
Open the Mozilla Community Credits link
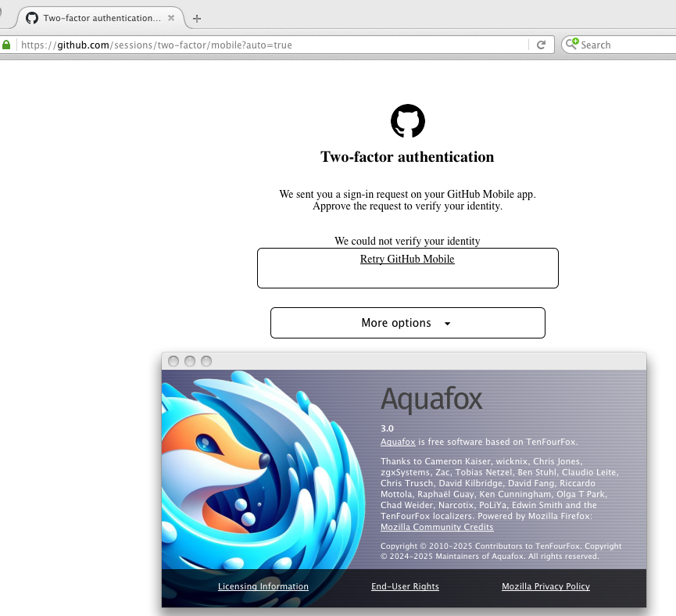click(437, 527)
